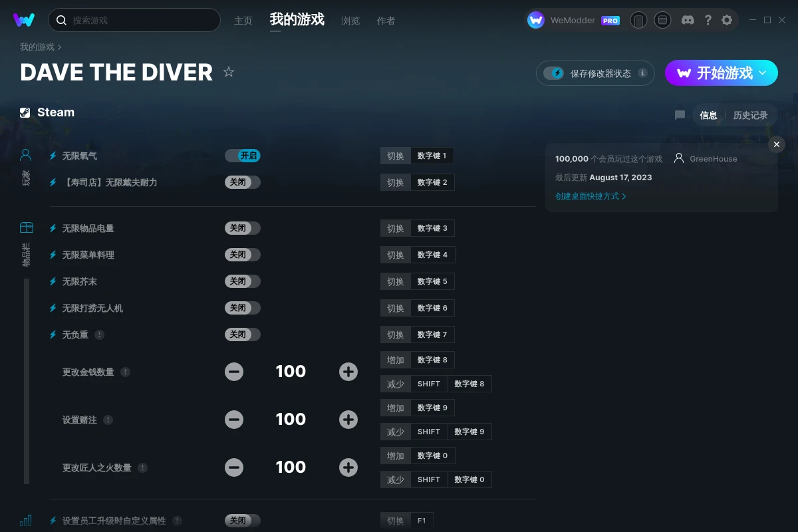Open Discord link icon
This screenshot has width=798, height=532.
click(x=688, y=20)
